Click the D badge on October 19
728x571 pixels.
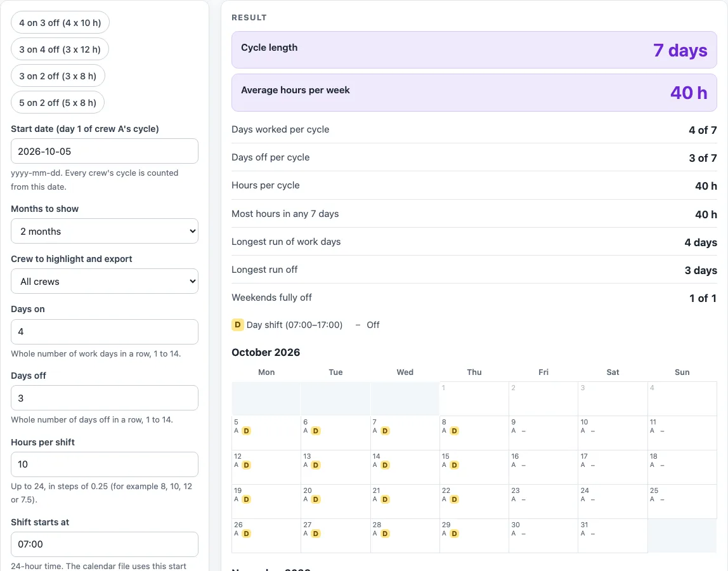click(x=247, y=499)
